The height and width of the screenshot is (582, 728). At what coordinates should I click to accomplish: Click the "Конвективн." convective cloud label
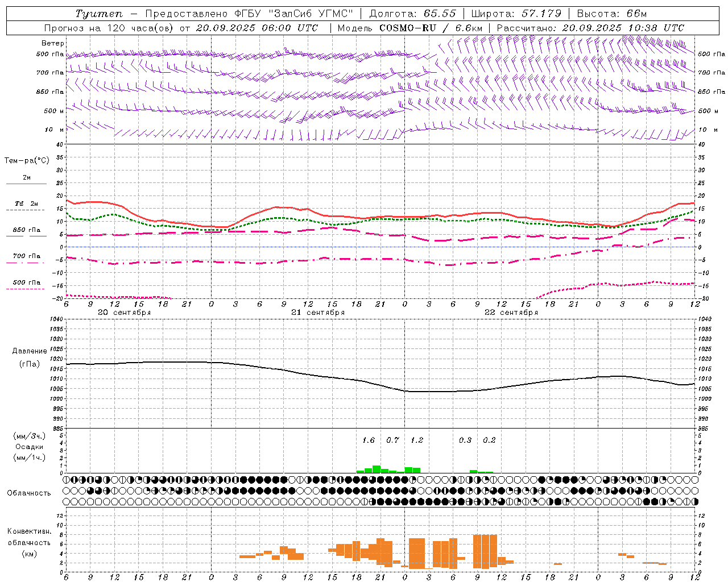coord(29,531)
